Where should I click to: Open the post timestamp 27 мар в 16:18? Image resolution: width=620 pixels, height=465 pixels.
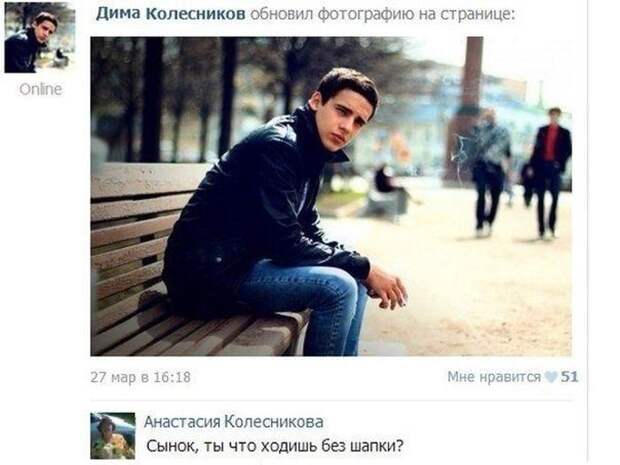tap(140, 377)
